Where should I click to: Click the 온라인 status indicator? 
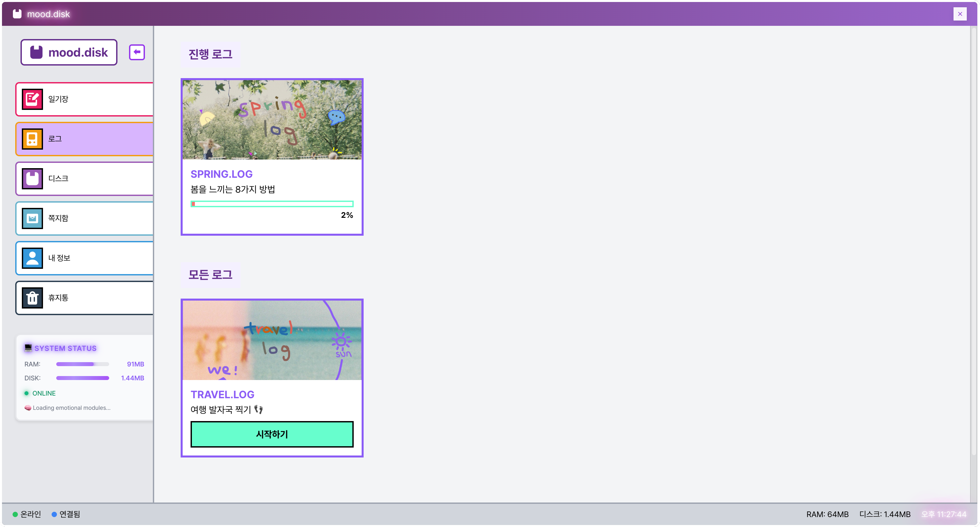26,514
